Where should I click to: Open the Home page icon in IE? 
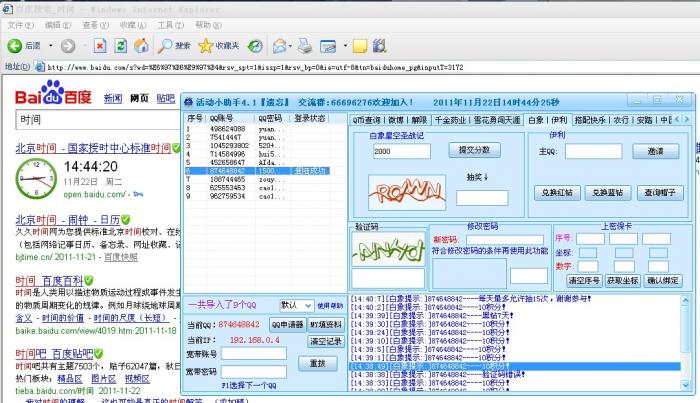click(x=141, y=46)
